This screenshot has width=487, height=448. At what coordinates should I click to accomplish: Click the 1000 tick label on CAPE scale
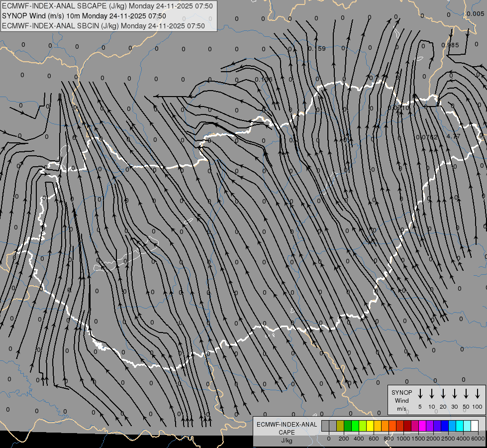[x=403, y=439]
